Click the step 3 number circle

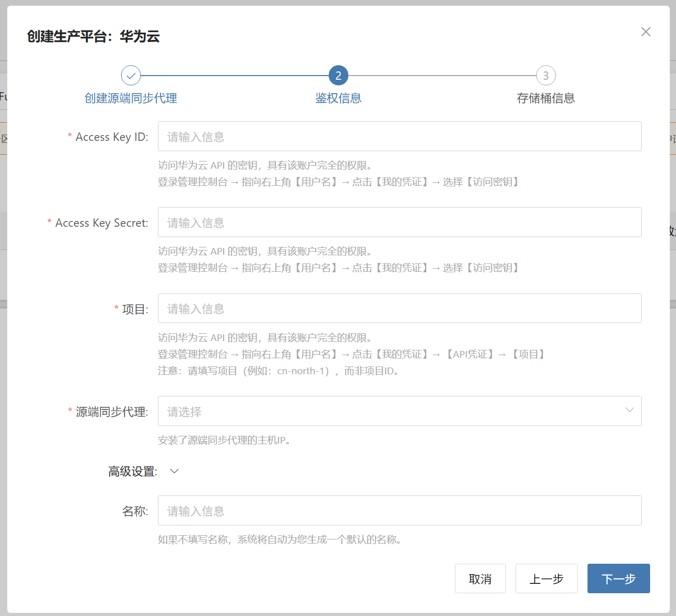(x=546, y=76)
